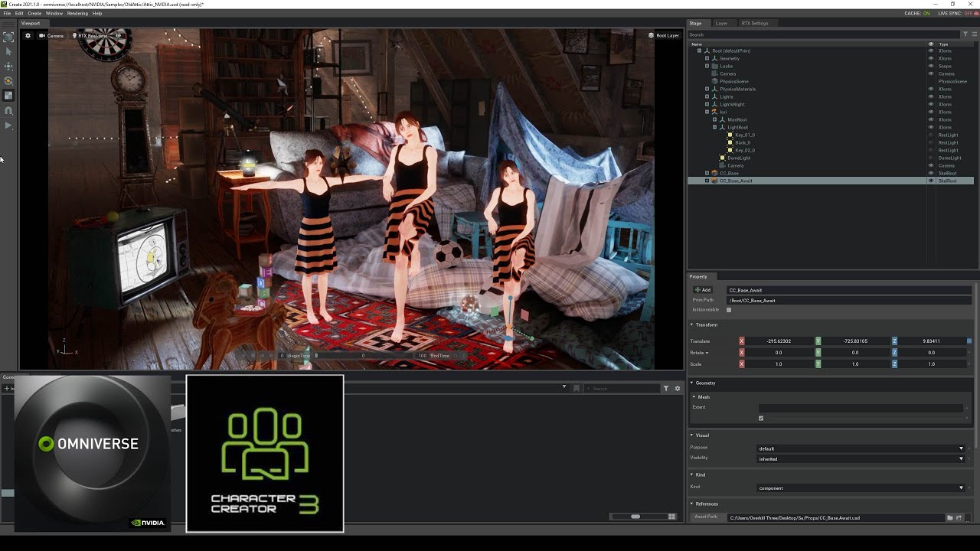
Task: Toggle visibility of Key_01_0 light
Action: point(931,135)
